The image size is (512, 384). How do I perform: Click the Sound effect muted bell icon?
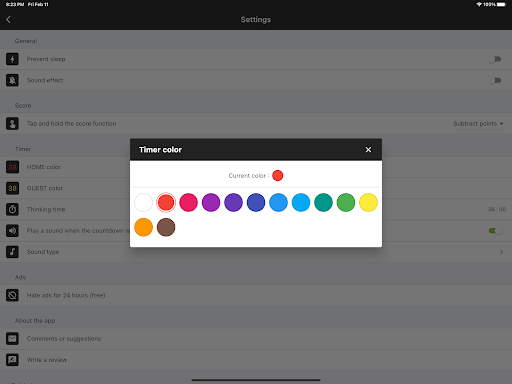point(12,80)
